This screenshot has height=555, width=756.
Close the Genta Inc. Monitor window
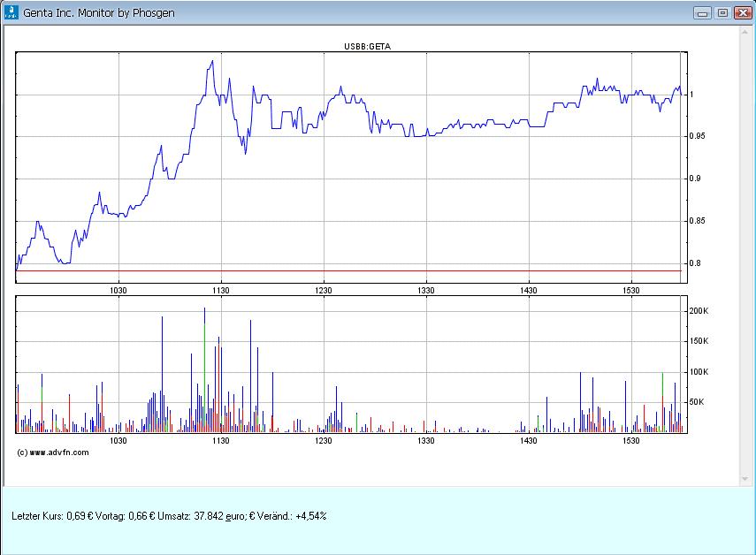(743, 13)
